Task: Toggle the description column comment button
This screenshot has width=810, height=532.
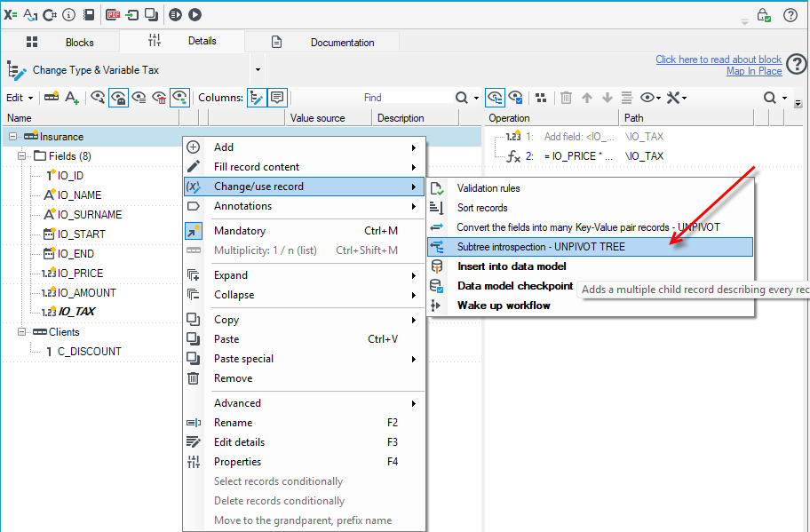Action: (277, 97)
